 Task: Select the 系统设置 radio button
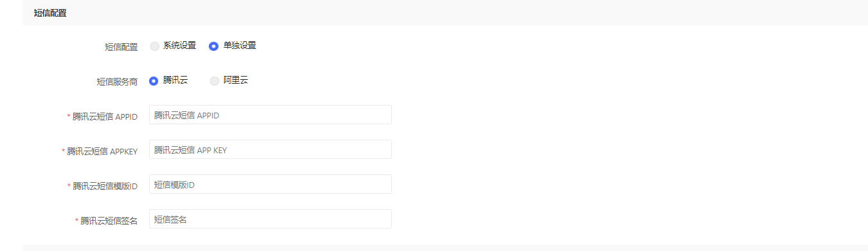click(x=154, y=46)
